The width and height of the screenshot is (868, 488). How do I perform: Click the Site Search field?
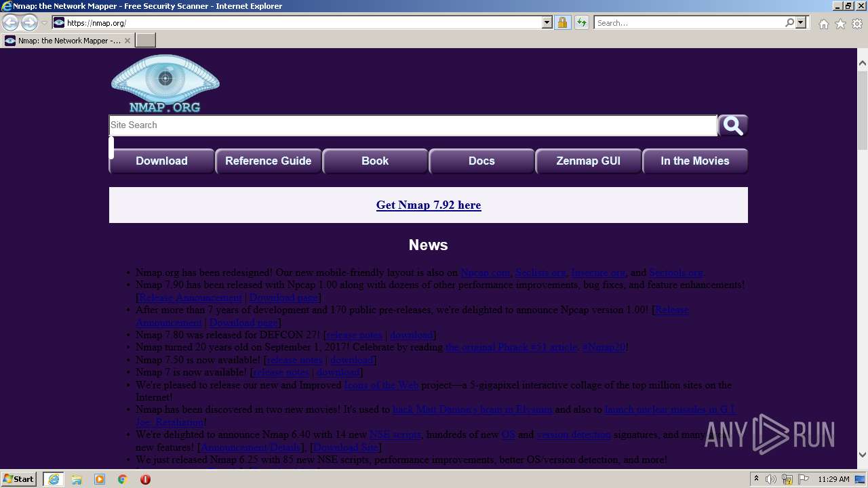413,125
